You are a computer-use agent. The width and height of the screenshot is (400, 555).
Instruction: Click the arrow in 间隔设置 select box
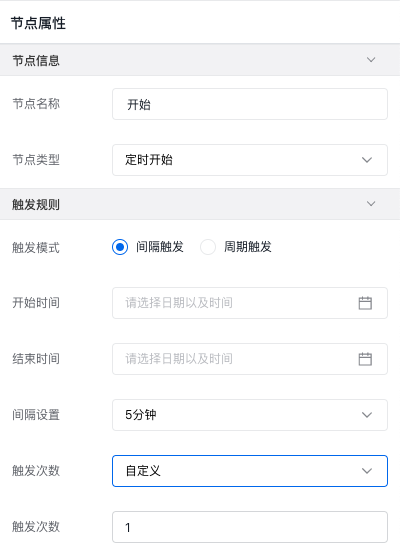[x=367, y=415]
